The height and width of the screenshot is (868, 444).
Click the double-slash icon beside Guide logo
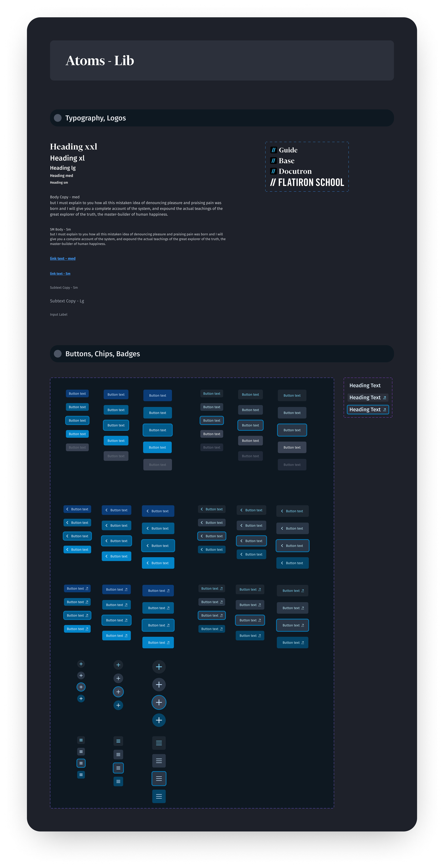(273, 150)
